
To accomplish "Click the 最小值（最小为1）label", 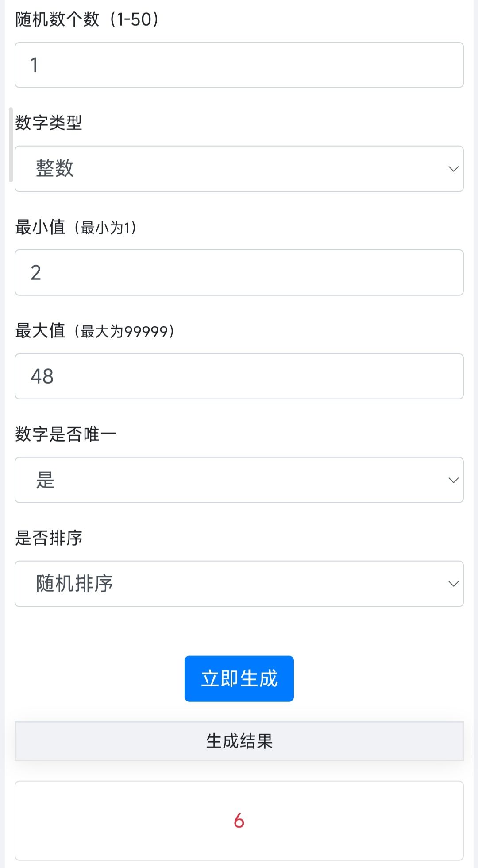I will [x=76, y=227].
